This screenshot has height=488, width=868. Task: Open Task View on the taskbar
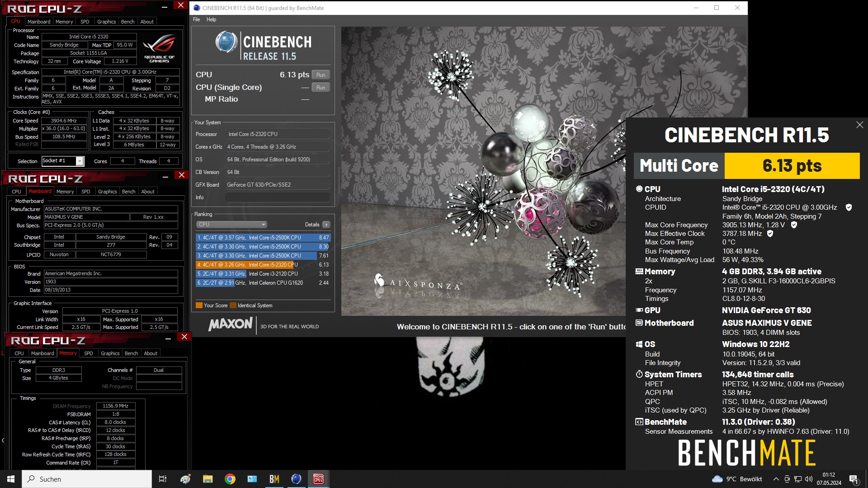click(x=163, y=479)
